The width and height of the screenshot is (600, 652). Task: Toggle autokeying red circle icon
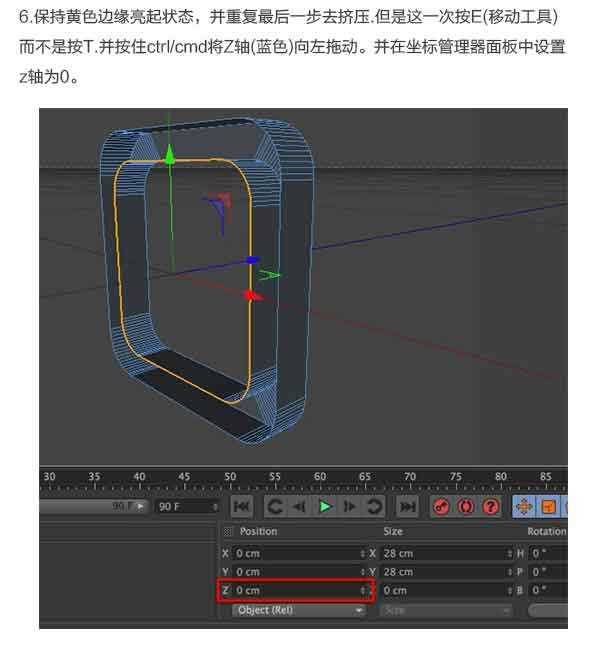(x=466, y=507)
